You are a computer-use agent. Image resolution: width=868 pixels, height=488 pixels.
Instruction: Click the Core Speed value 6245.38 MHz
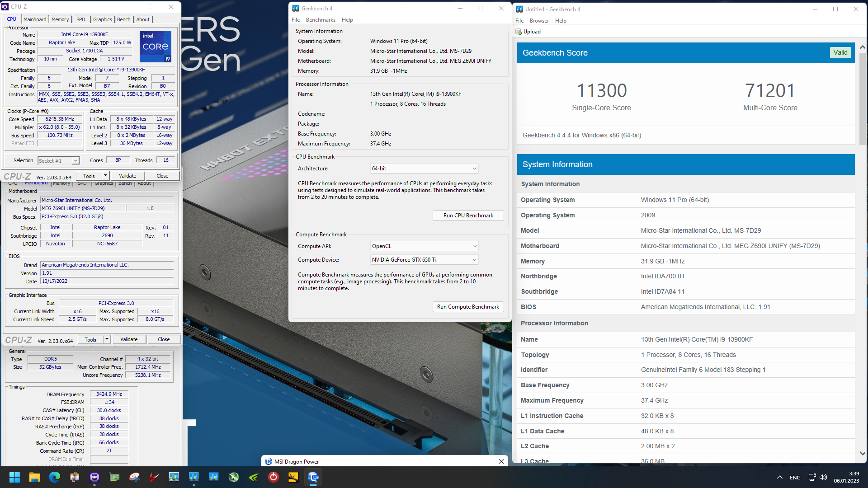click(60, 119)
